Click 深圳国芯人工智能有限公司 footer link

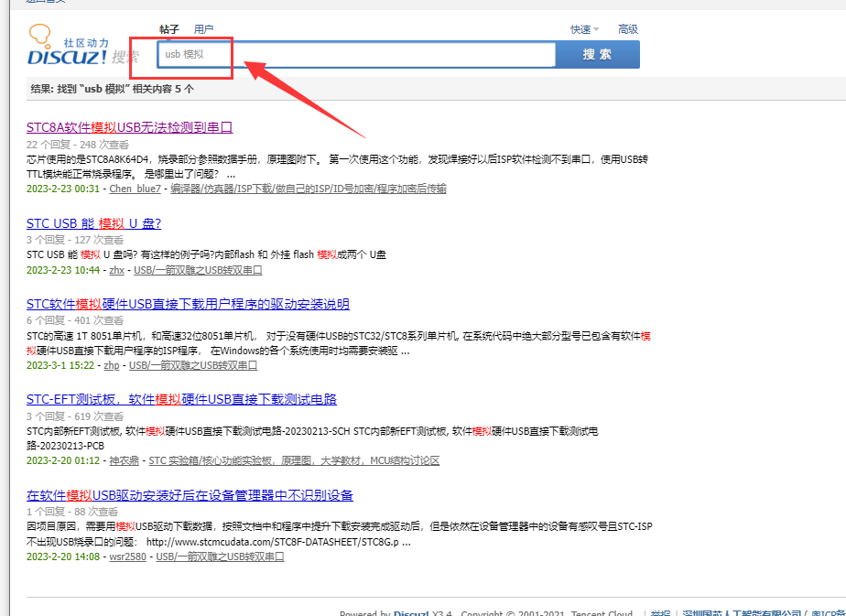click(742, 613)
